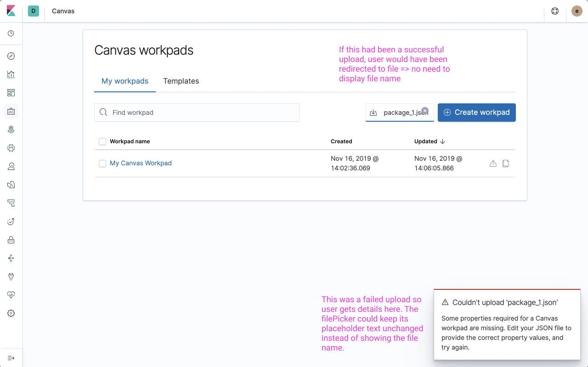Image resolution: width=588 pixels, height=367 pixels.
Task: Open the Kibana help menu icon
Action: (x=554, y=11)
